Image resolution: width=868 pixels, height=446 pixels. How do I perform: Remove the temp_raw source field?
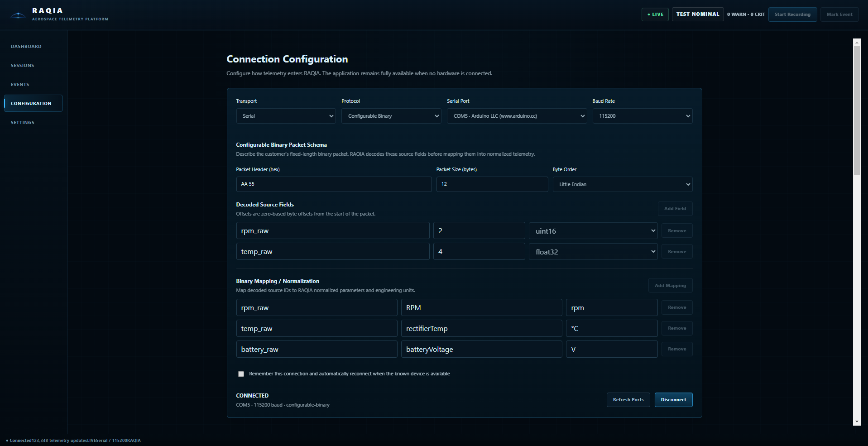pos(677,252)
